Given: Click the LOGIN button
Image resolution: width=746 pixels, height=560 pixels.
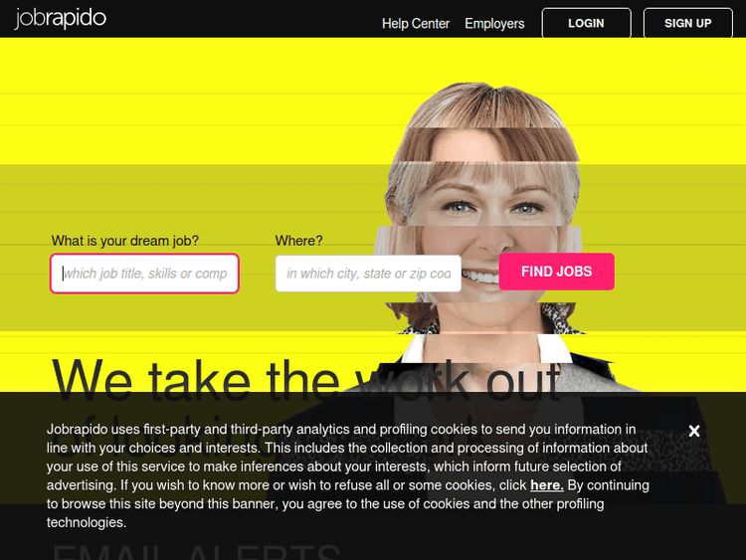Looking at the screenshot, I should (x=586, y=23).
